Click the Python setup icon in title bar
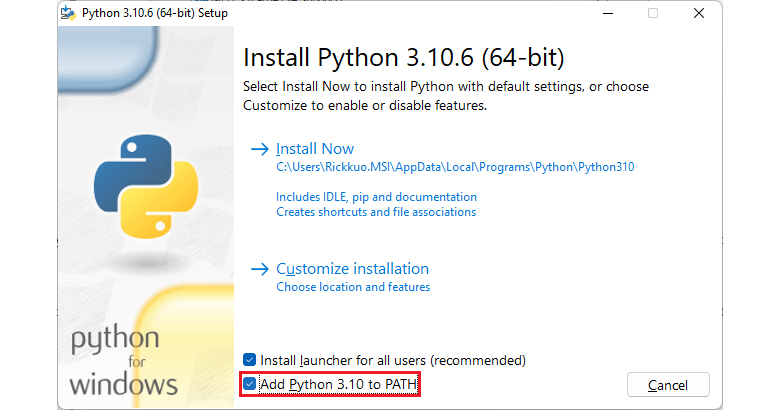The width and height of the screenshot is (780, 410). pyautogui.click(x=70, y=14)
